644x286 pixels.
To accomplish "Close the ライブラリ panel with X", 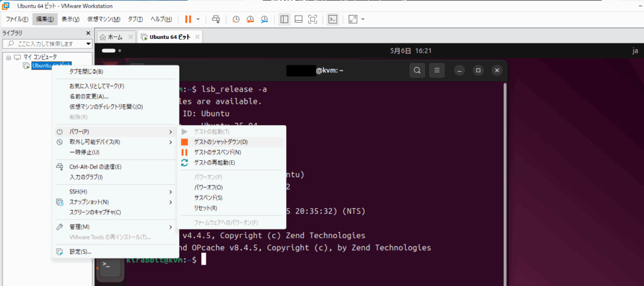I will [x=88, y=33].
